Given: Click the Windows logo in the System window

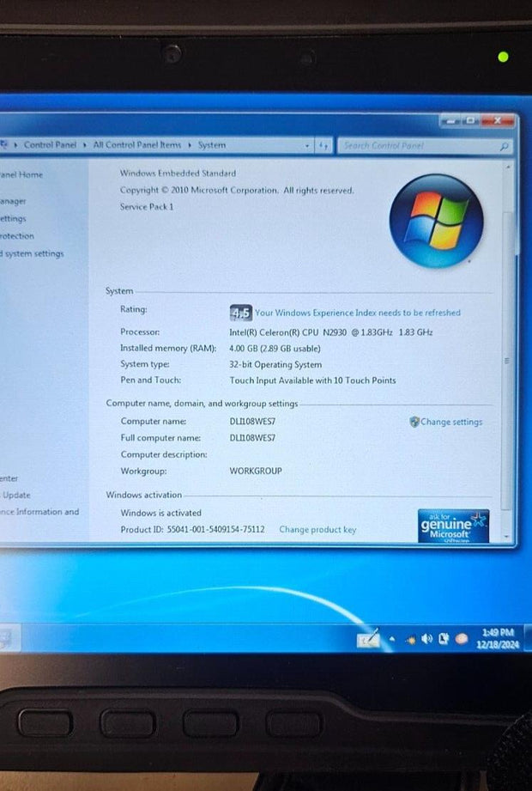Looking at the screenshot, I should click(x=436, y=221).
